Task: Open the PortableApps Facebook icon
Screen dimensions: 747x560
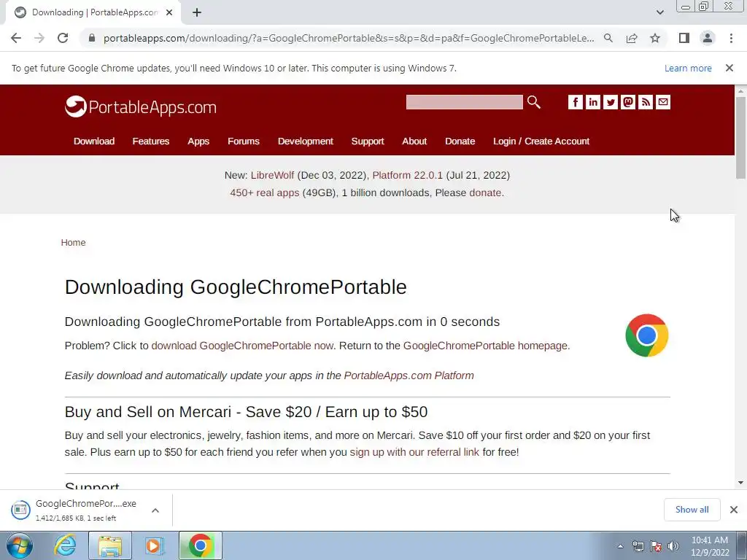Action: coord(575,102)
